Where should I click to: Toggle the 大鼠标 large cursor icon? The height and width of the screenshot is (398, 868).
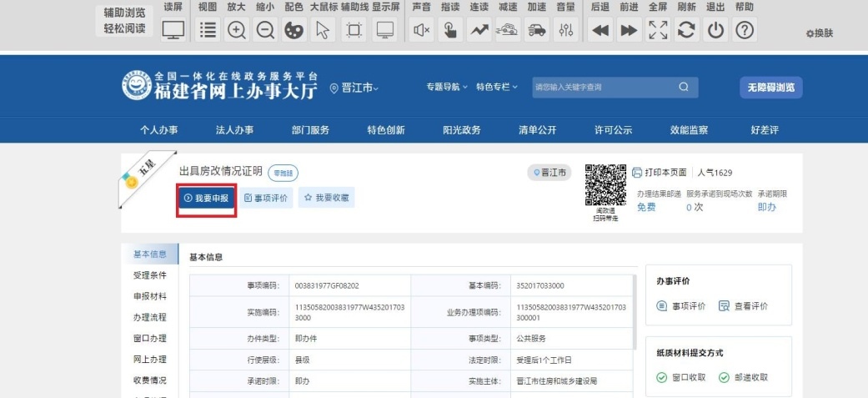pyautogui.click(x=323, y=29)
